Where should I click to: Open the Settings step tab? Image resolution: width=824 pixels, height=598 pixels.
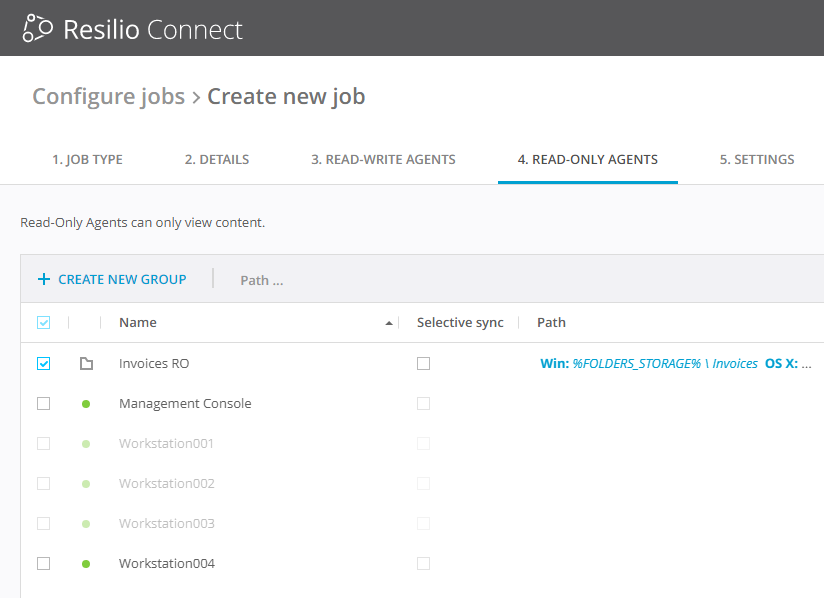757,159
